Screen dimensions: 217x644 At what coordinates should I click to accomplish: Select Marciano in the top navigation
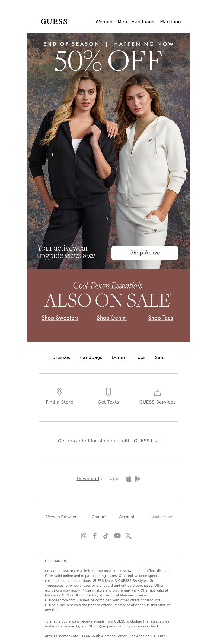pyautogui.click(x=170, y=22)
